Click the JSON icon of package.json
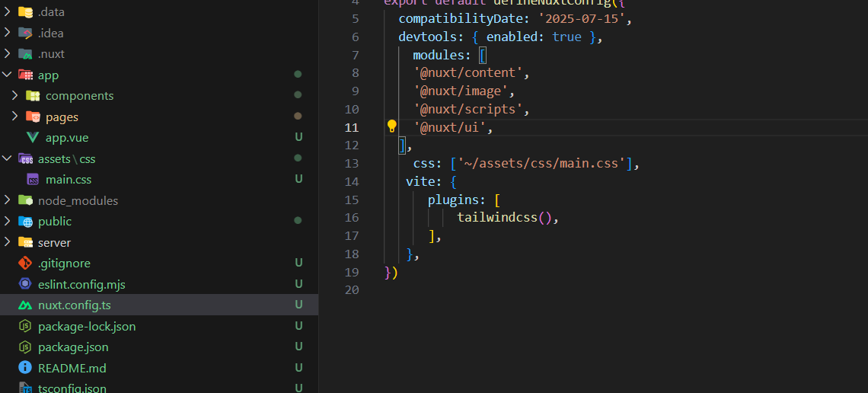This screenshot has width=868, height=393. tap(25, 347)
